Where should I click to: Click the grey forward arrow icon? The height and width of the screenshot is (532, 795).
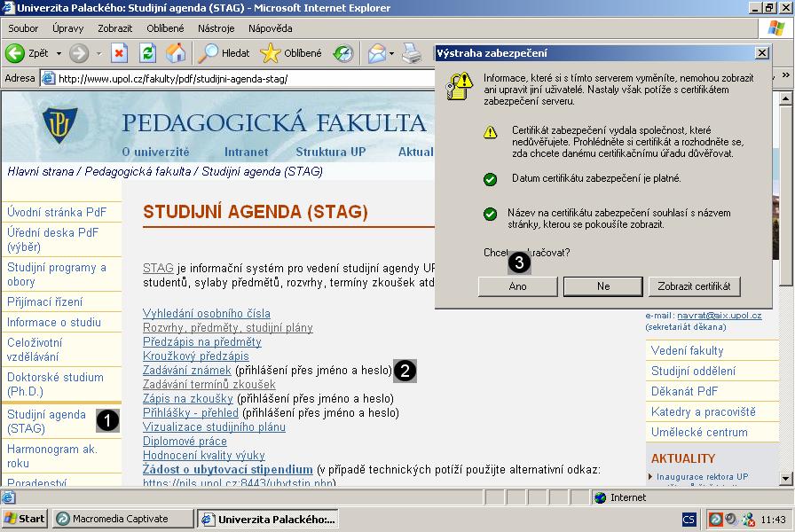(x=79, y=52)
